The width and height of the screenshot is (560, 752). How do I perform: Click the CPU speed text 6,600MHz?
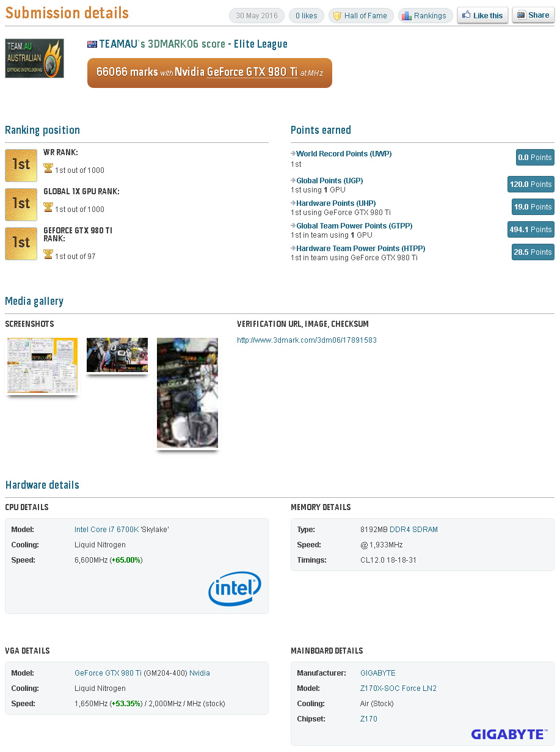(91, 560)
